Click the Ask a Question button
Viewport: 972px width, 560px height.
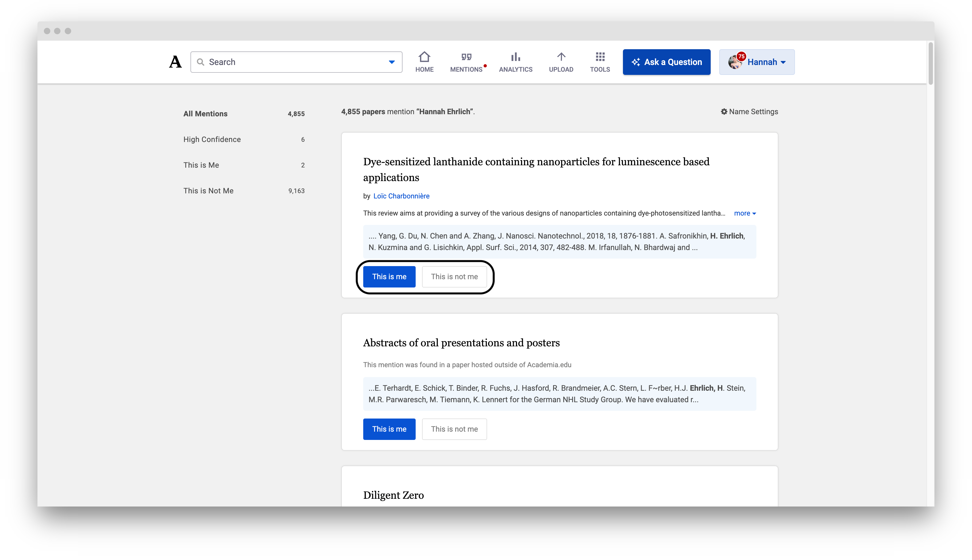666,62
